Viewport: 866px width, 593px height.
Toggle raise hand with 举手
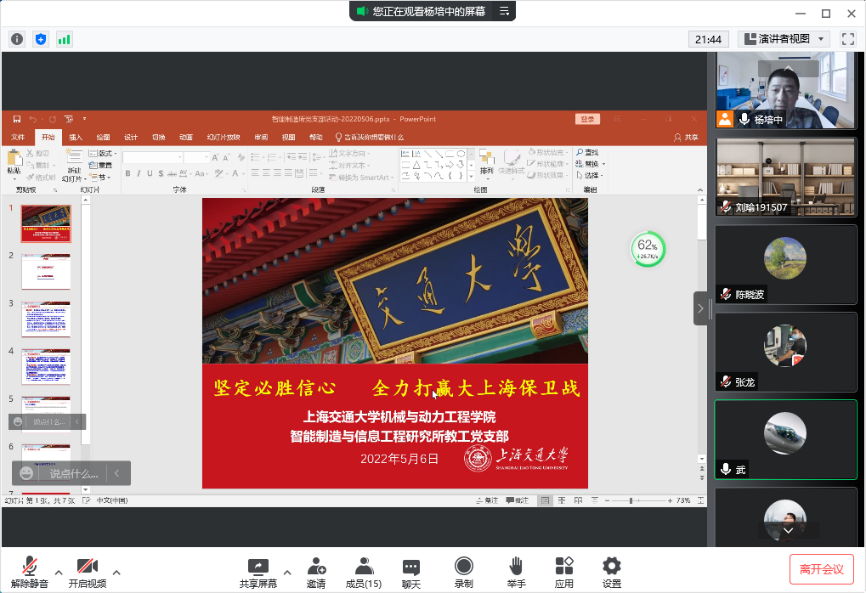[516, 572]
